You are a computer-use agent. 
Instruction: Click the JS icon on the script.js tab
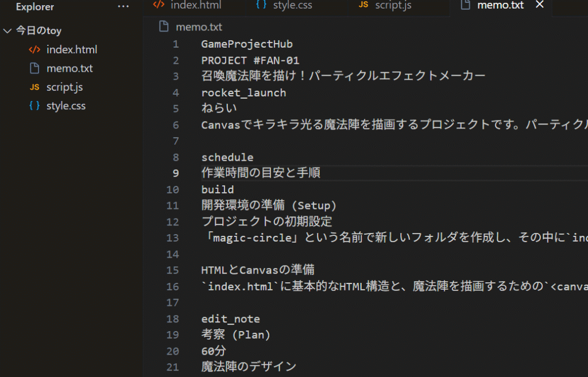[363, 5]
